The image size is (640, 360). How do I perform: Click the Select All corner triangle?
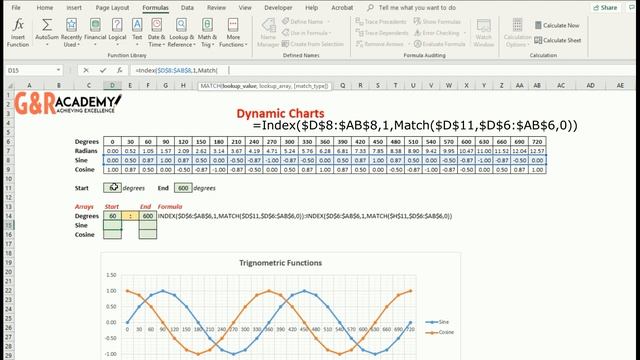click(9, 85)
